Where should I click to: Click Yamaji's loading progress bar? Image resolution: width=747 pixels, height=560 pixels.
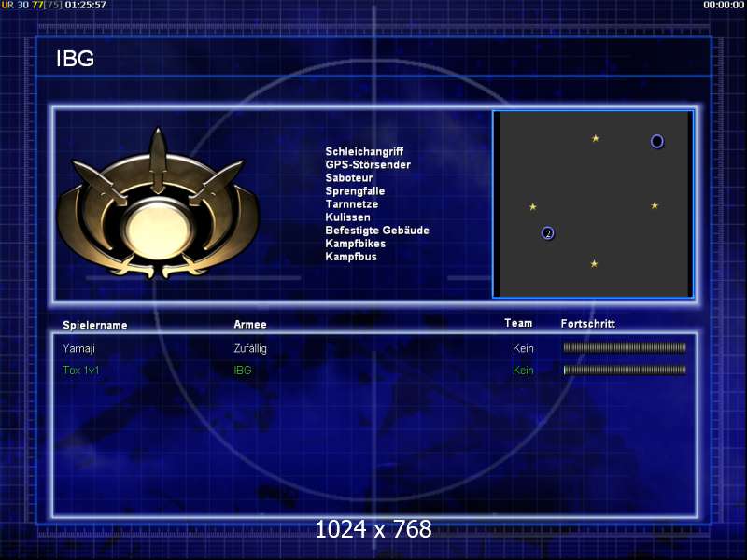(625, 347)
